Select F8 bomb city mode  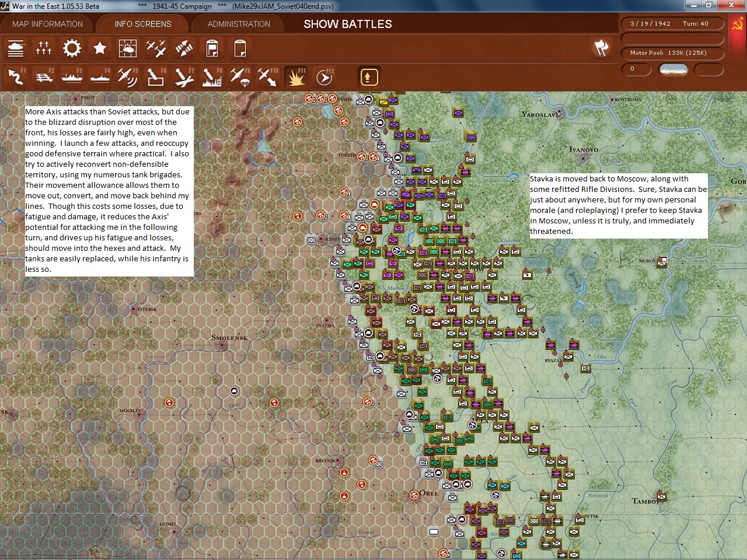click(212, 76)
